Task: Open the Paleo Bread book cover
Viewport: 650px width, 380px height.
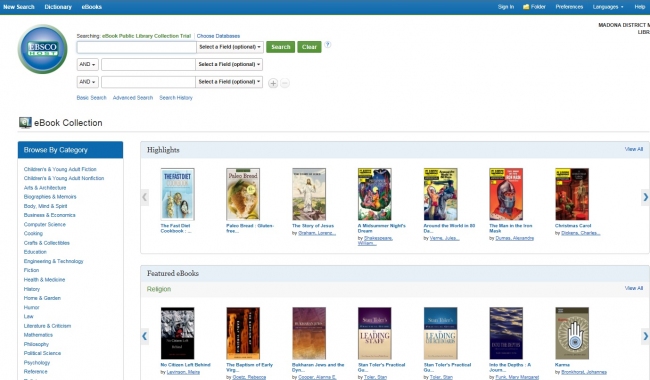Action: [x=243, y=194]
